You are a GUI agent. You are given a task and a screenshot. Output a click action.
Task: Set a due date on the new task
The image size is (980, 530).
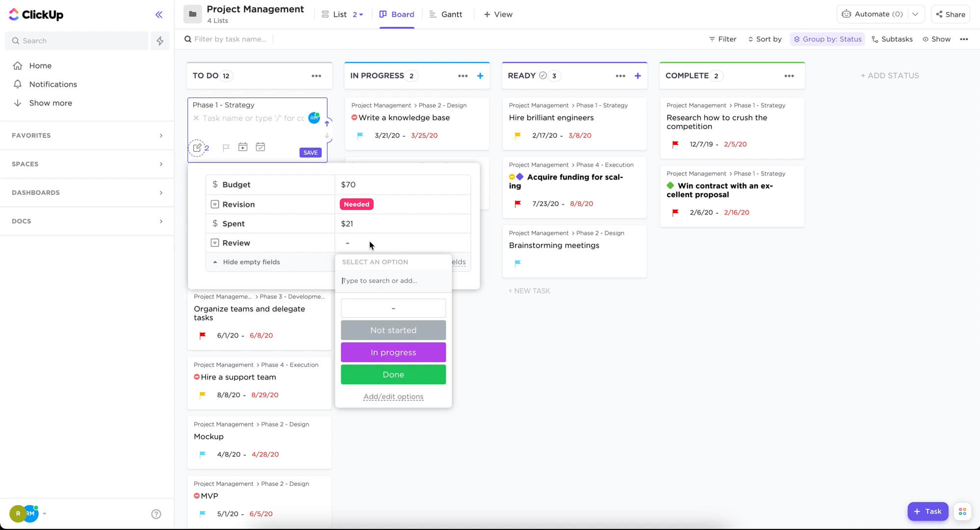pyautogui.click(x=260, y=147)
